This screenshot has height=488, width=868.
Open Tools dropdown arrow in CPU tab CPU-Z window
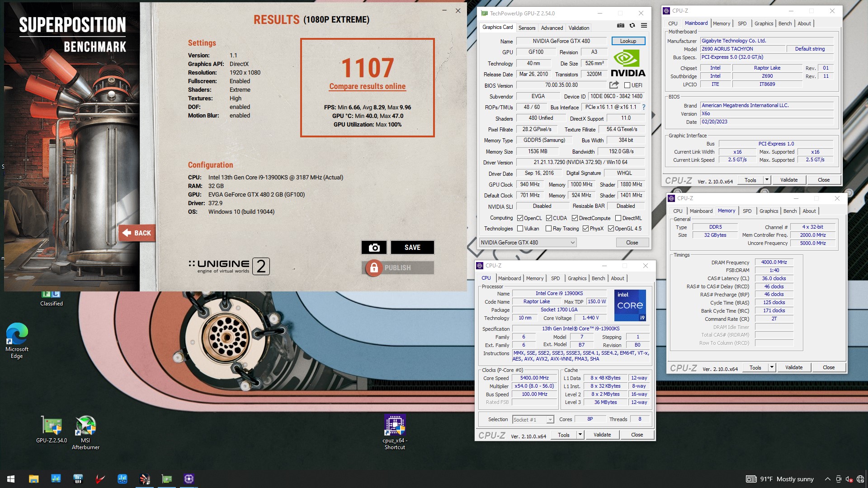click(580, 435)
